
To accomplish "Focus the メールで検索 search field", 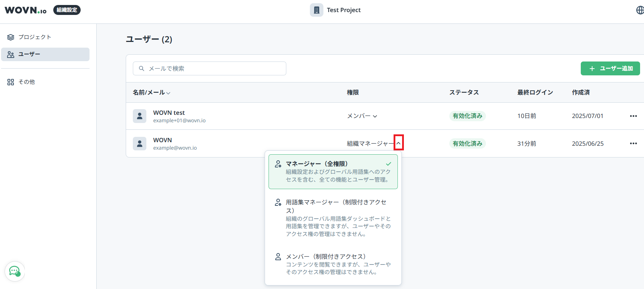I will pyautogui.click(x=210, y=68).
